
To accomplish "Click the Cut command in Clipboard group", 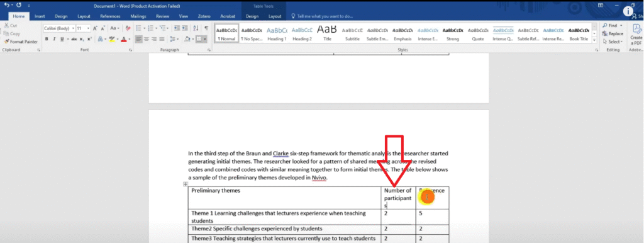I will click(10, 25).
